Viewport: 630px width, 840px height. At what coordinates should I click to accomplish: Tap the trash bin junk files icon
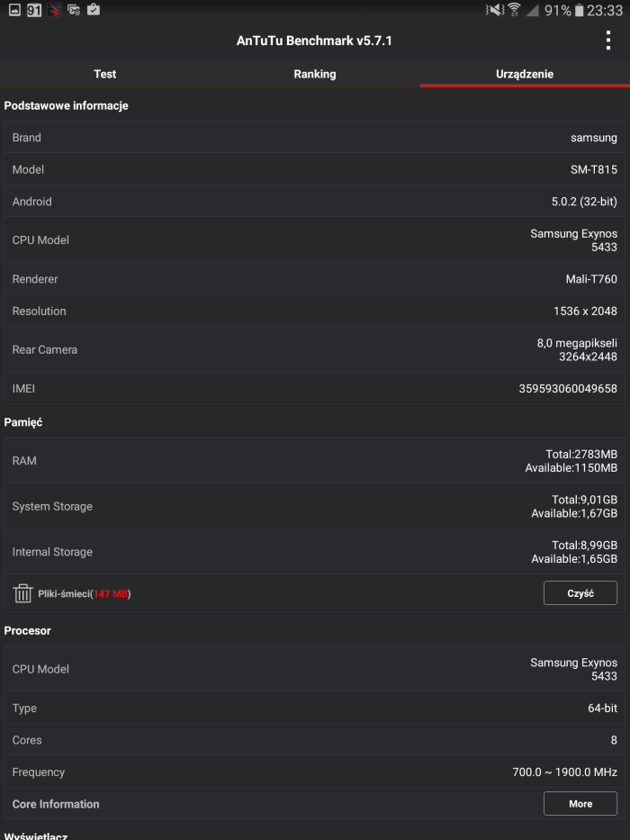(23, 593)
